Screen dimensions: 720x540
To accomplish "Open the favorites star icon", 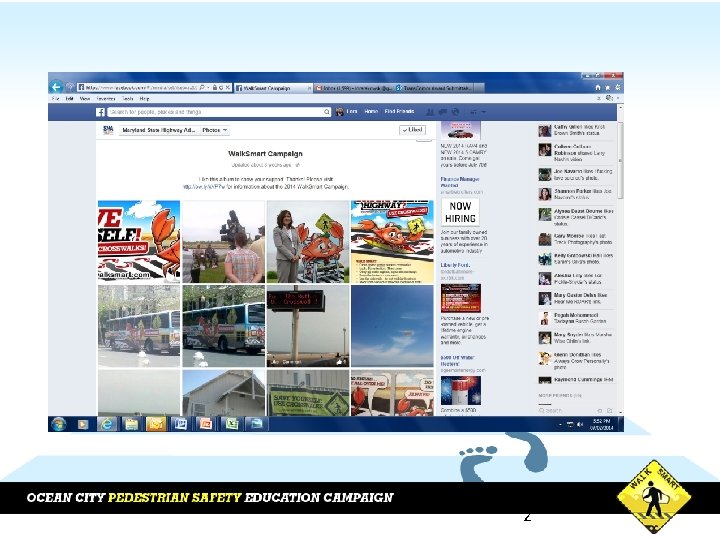I will [608, 87].
